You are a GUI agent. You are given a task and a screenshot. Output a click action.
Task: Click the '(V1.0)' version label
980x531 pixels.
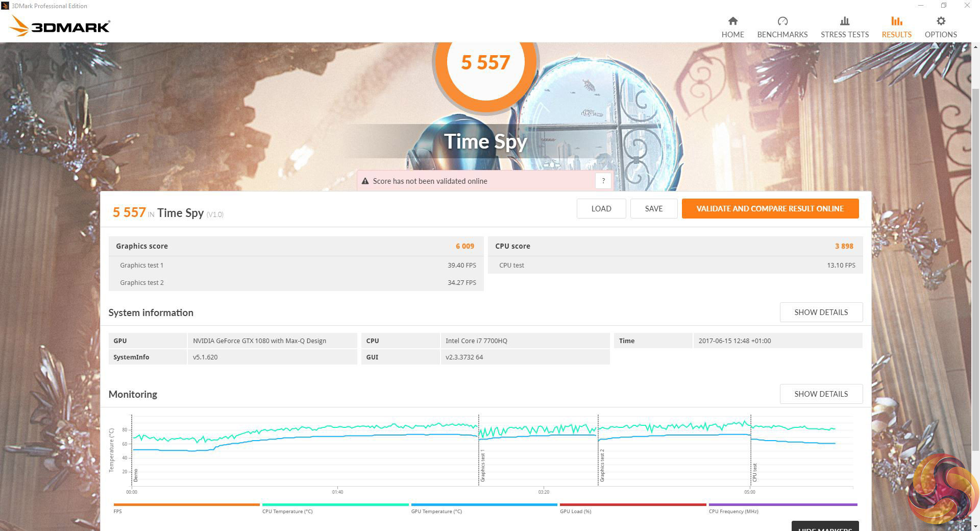click(x=215, y=214)
